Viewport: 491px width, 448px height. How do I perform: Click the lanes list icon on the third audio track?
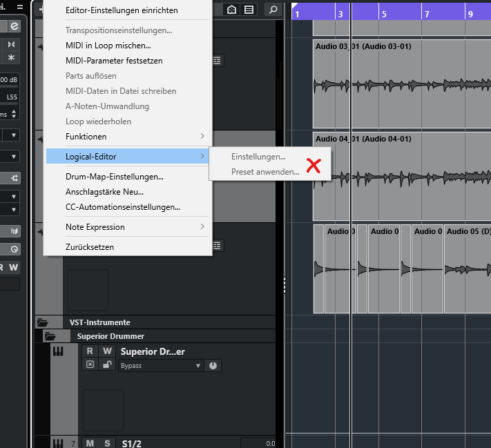(218, 245)
